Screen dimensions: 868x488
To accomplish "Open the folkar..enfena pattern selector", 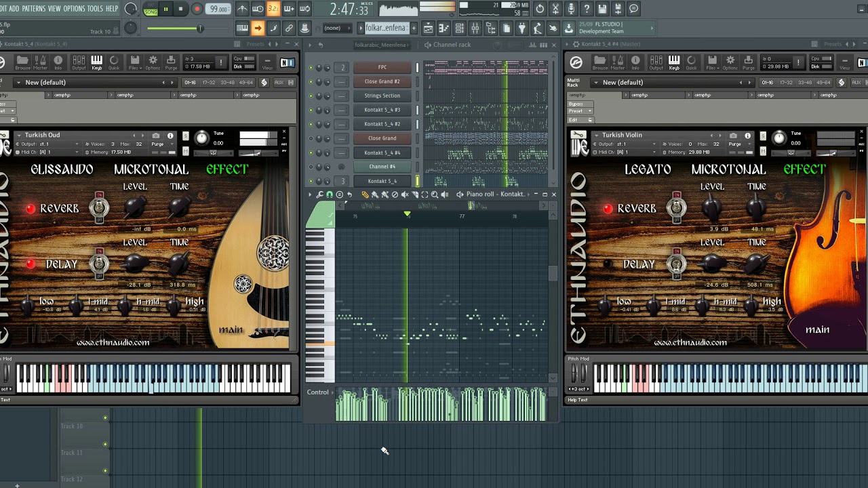I will [386, 28].
